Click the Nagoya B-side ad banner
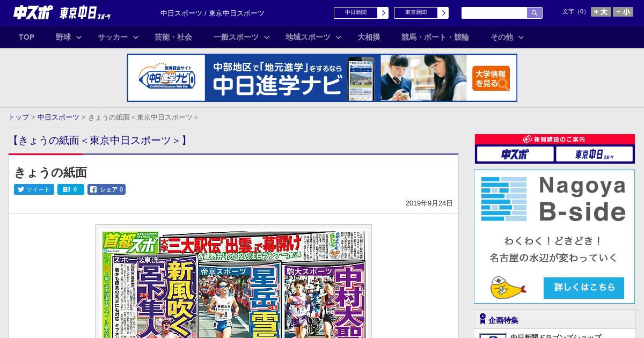 (x=554, y=237)
